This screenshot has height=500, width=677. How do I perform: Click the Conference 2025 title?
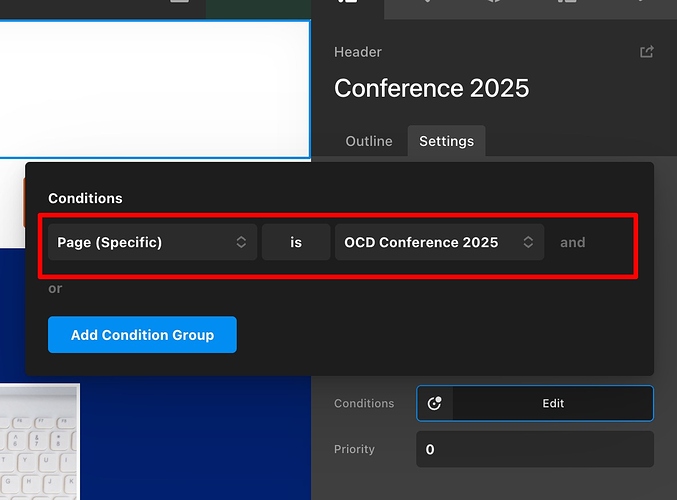(431, 88)
